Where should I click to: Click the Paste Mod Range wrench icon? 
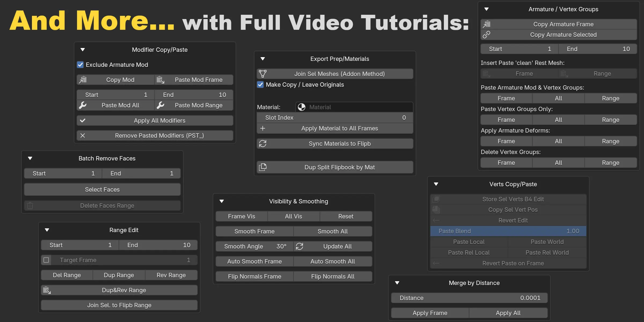[x=160, y=105]
